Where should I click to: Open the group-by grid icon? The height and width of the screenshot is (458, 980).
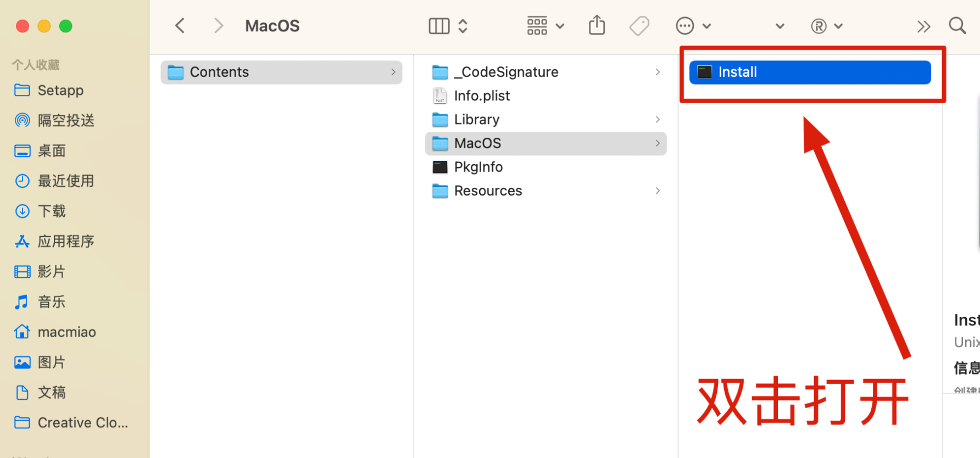pyautogui.click(x=537, y=26)
